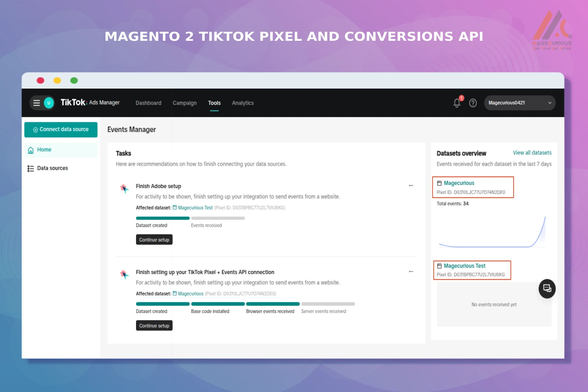Switch to the Dashboard tab
588x392 pixels.
(148, 103)
